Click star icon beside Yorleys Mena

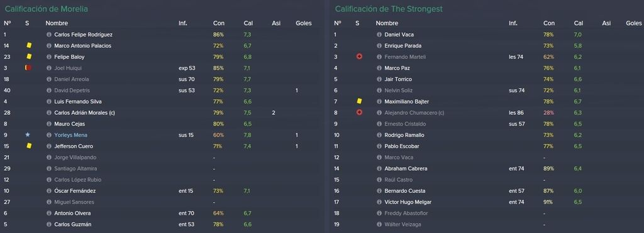click(28, 134)
